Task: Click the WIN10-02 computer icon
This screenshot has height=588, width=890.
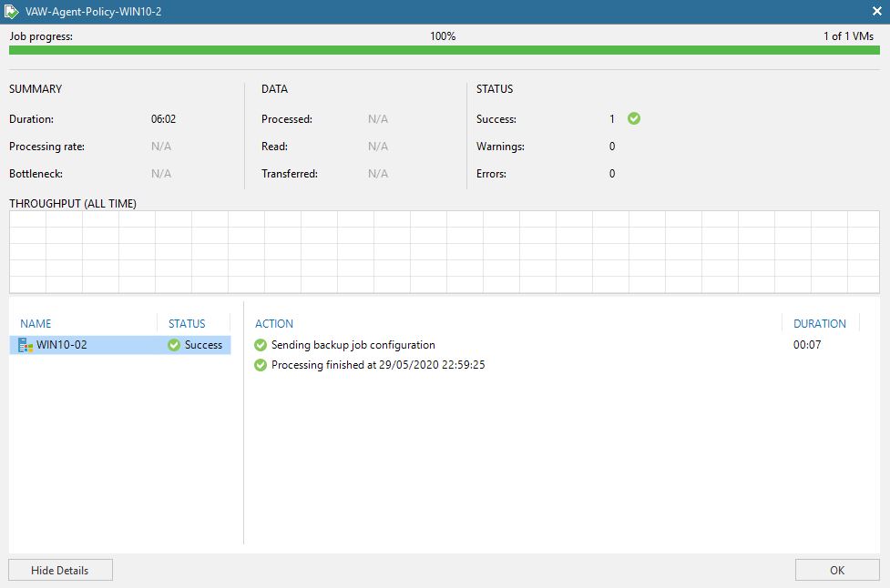Action: tap(25, 345)
